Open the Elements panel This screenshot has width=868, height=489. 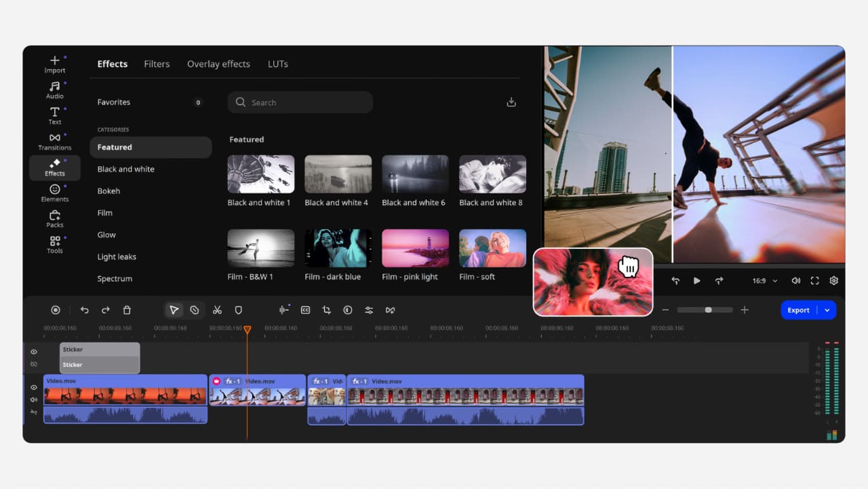click(54, 193)
